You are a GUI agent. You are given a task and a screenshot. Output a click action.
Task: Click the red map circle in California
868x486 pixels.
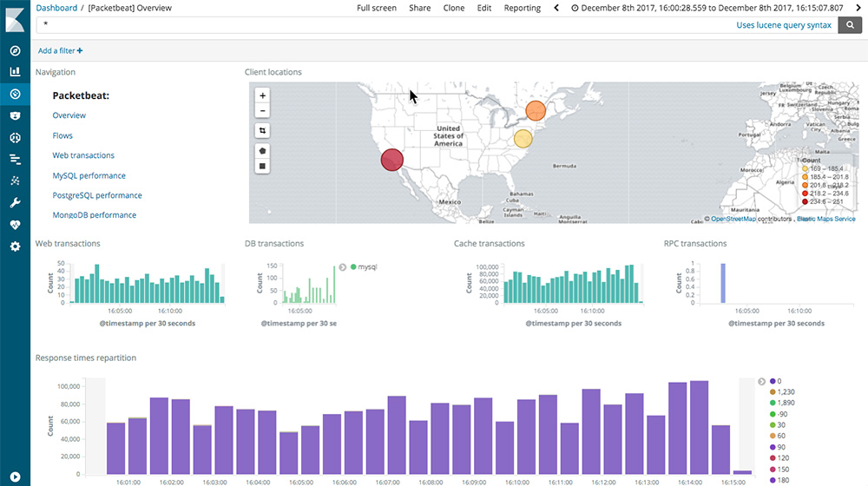click(x=392, y=160)
